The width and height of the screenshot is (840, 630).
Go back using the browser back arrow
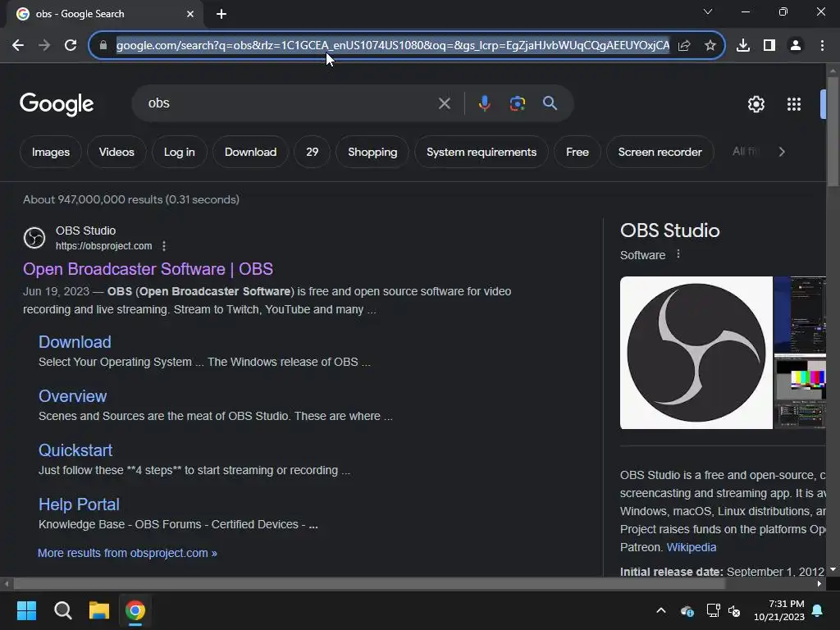click(x=18, y=45)
